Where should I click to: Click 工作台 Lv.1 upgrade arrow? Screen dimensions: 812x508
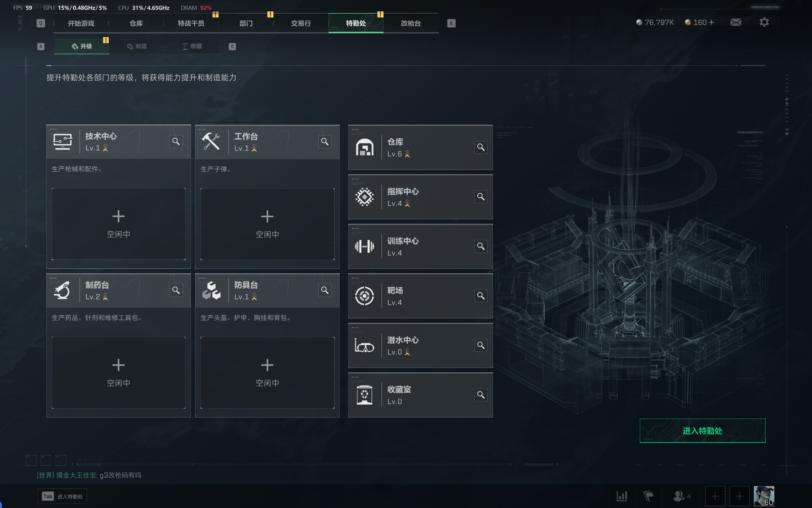click(x=254, y=148)
